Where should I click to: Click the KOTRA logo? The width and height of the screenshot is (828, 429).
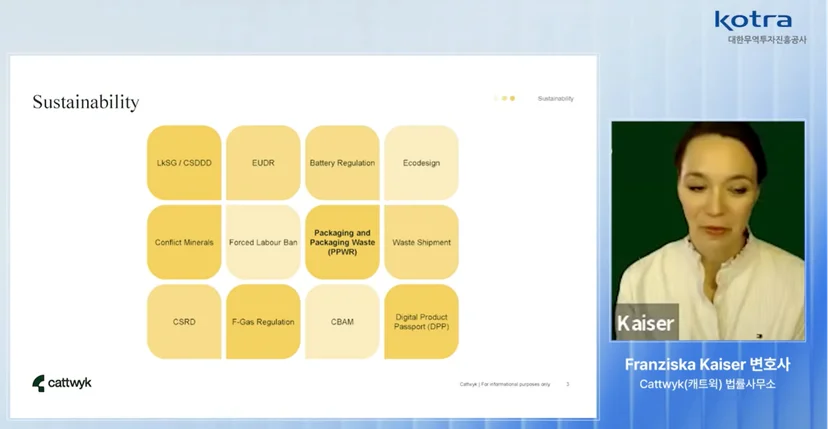(753, 21)
